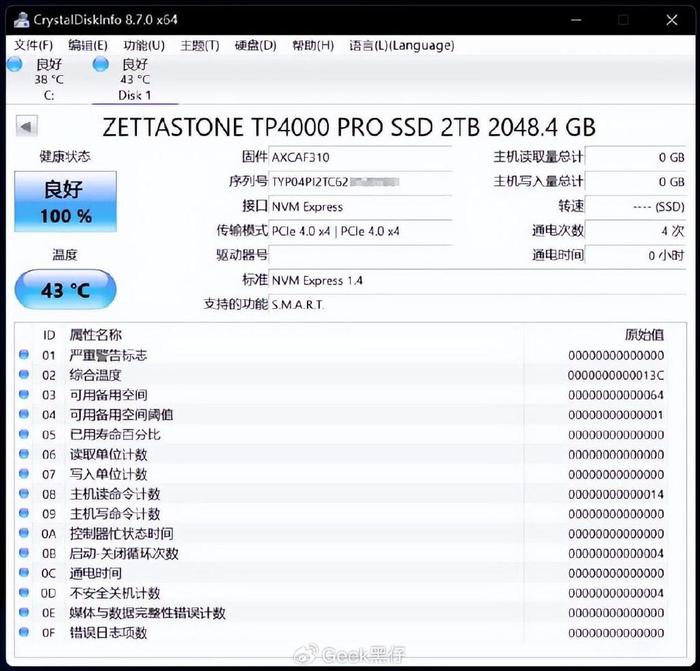
Task: Click the 转速 value ---- (SSD)
Action: [x=636, y=207]
